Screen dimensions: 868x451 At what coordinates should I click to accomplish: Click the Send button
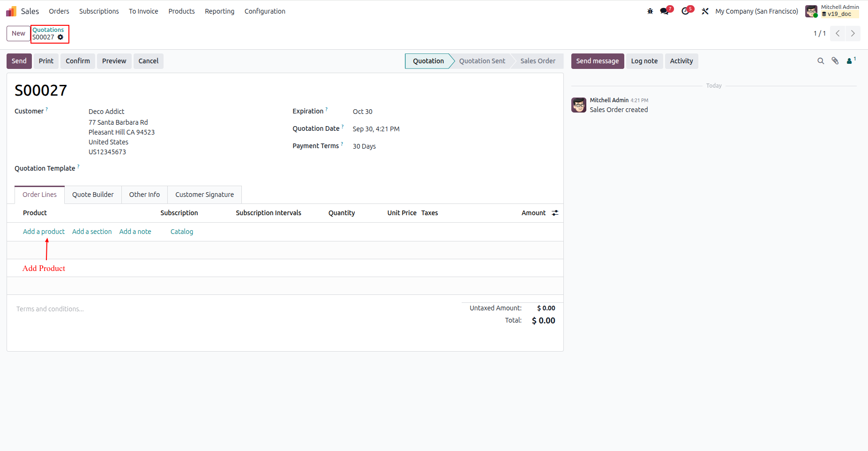19,61
